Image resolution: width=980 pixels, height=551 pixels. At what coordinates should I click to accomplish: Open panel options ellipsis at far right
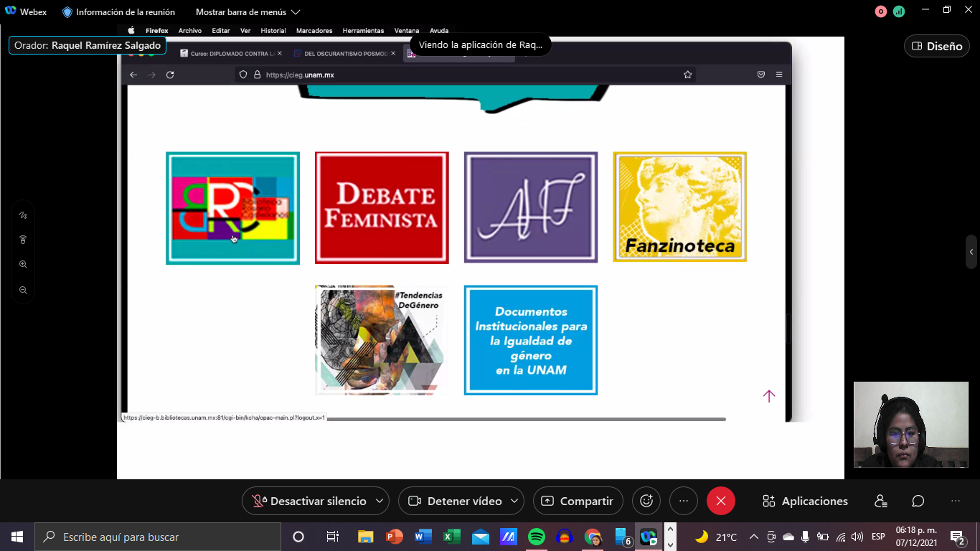pyautogui.click(x=956, y=501)
